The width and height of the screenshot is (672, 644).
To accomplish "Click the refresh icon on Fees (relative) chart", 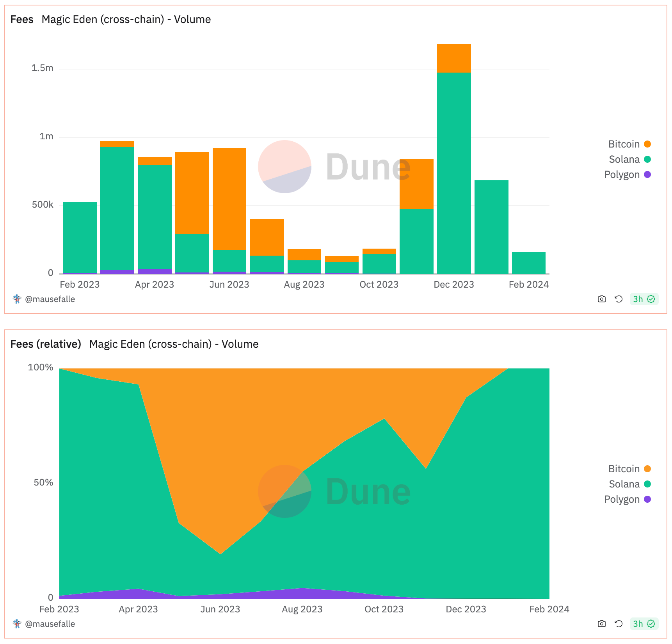I will point(619,624).
